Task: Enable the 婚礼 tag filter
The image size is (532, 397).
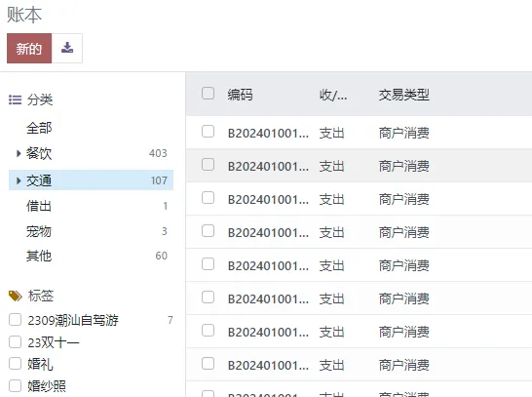Action: (15, 364)
